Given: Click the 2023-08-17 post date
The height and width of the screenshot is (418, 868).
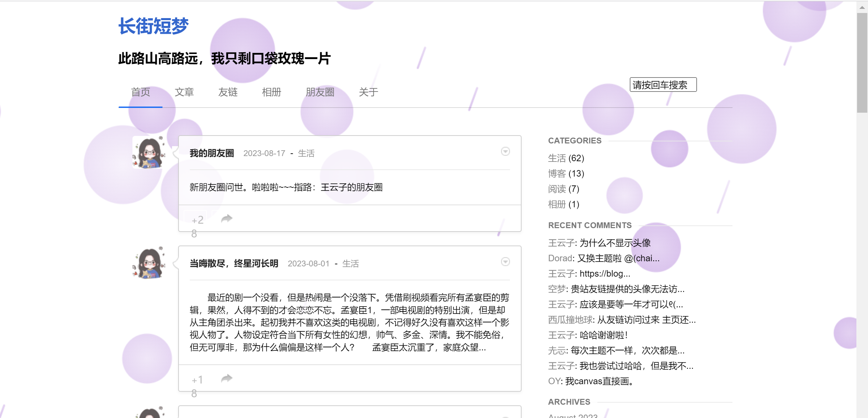Looking at the screenshot, I should (264, 153).
